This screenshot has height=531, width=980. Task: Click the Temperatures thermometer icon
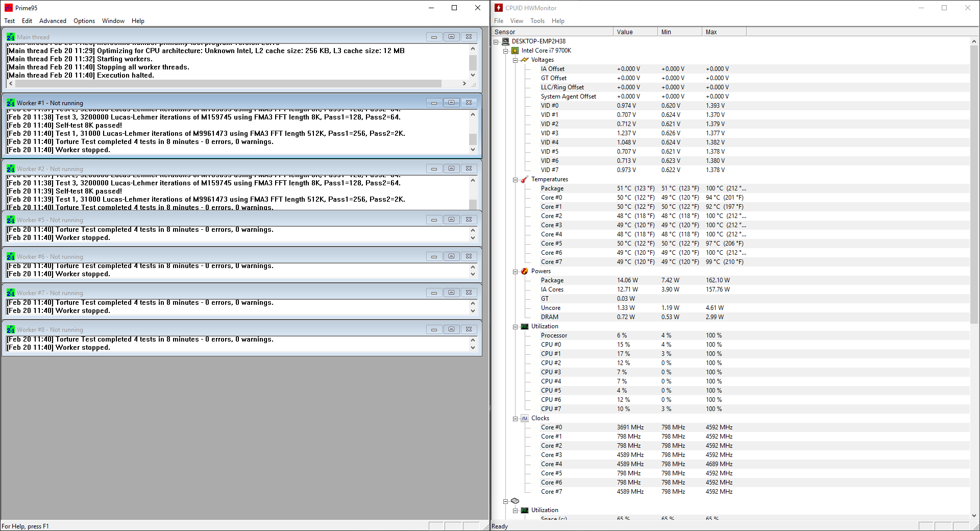(524, 179)
